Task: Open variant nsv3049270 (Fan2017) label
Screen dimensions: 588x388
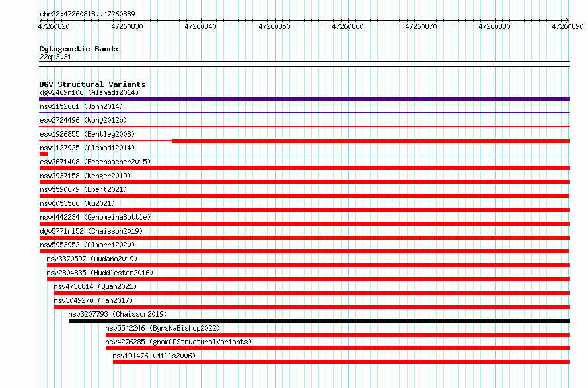Action: 93,300
